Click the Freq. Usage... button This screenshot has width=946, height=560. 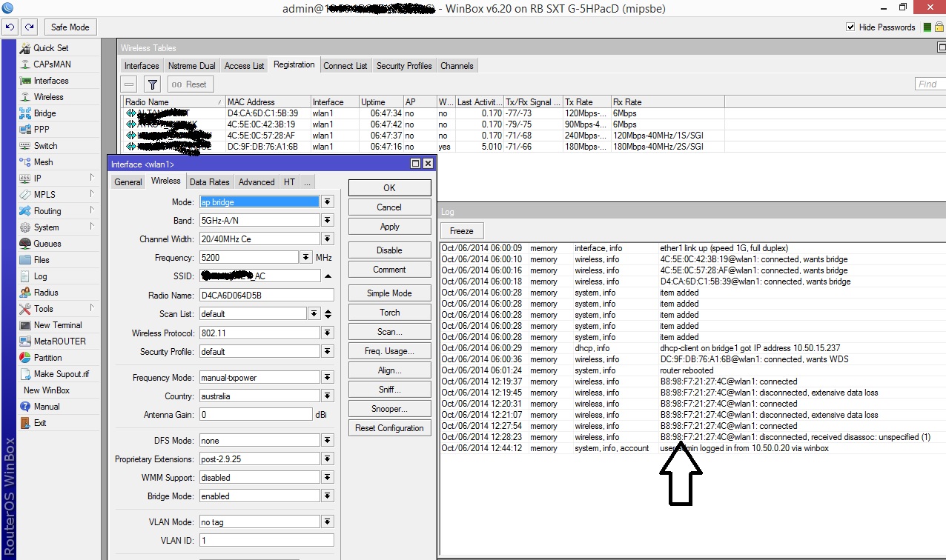(x=389, y=351)
